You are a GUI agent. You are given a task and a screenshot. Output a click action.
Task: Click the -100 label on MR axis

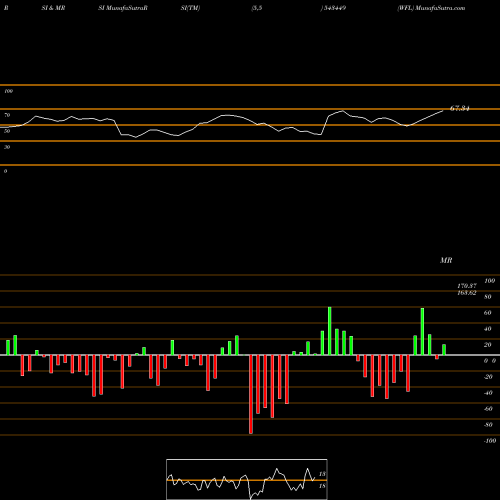coord(490,441)
